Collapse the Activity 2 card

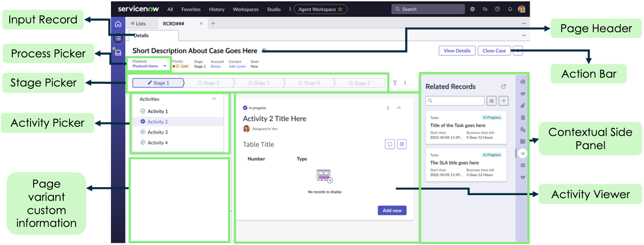pyautogui.click(x=399, y=108)
